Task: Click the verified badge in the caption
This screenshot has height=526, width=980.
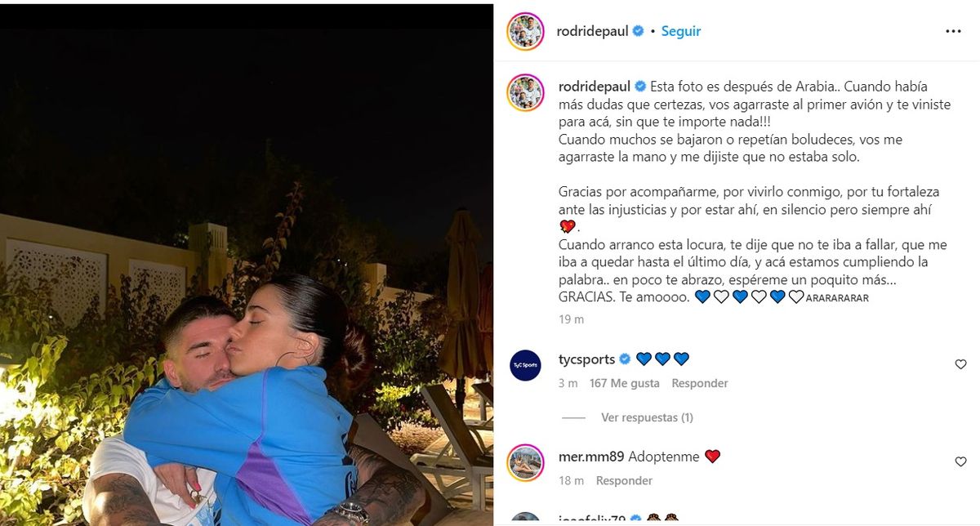Action: pos(641,86)
